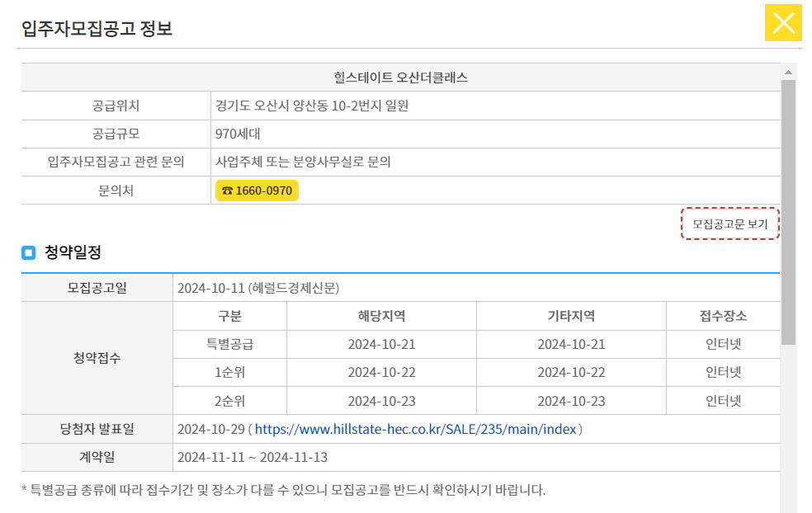The width and height of the screenshot is (812, 513).
Task: Close the 입주자모집공고 정보 popup with X icon
Action: point(783,23)
